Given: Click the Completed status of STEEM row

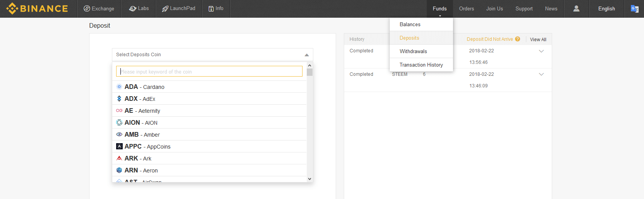Looking at the screenshot, I should pos(361,74).
